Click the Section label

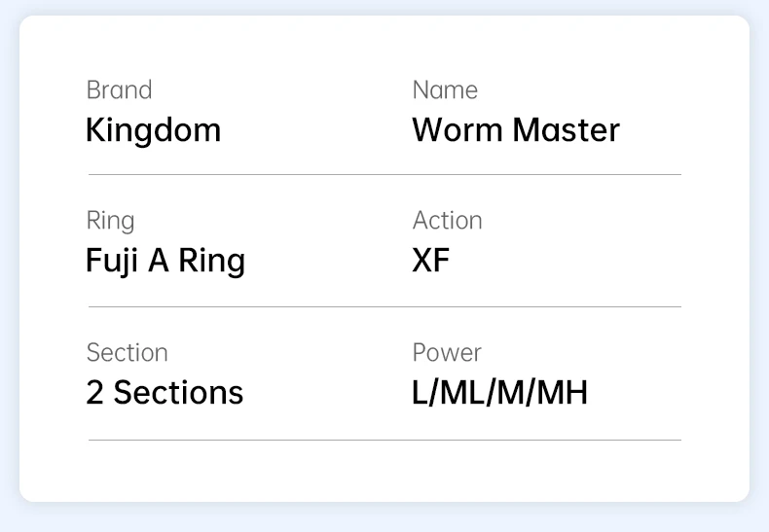click(x=127, y=353)
